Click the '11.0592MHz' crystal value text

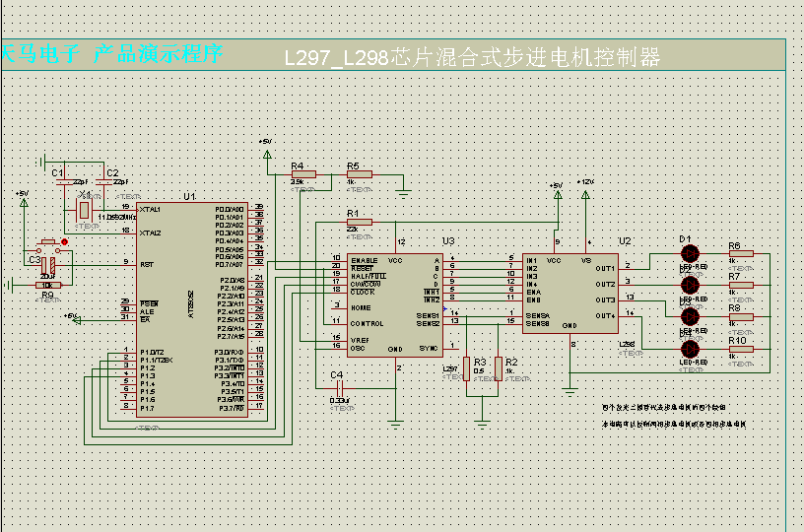117,218
